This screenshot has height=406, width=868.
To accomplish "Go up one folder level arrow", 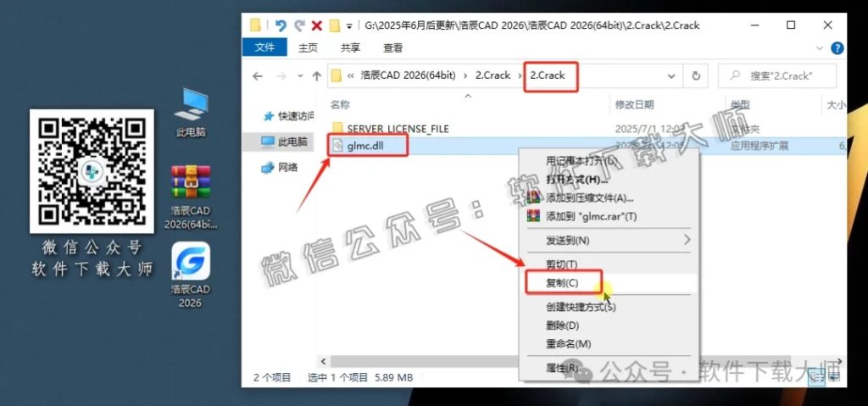I will pos(316,76).
